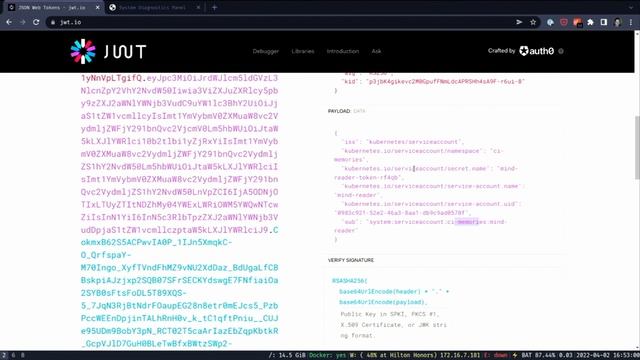Click the small circle icon beside auth0
The width and height of the screenshot is (640, 360).
click(561, 51)
